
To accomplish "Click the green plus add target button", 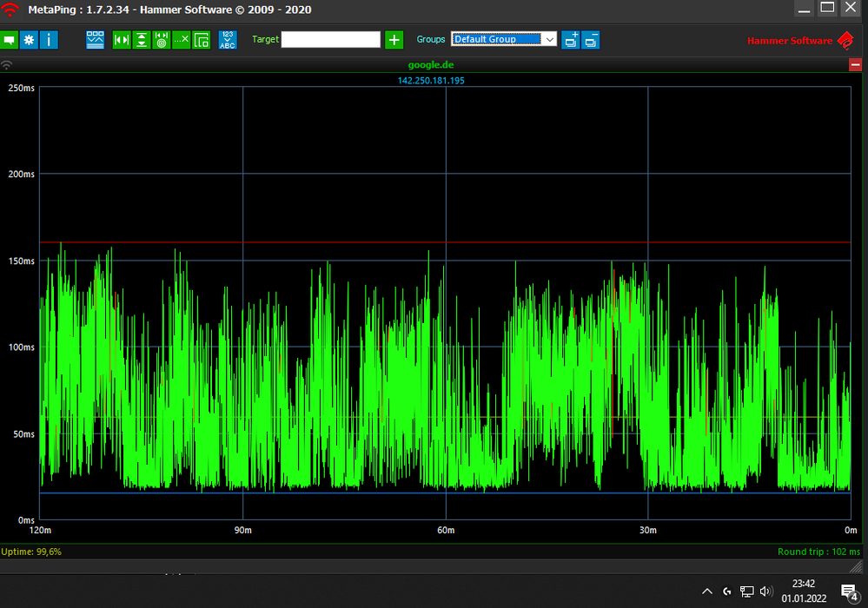I will click(394, 40).
